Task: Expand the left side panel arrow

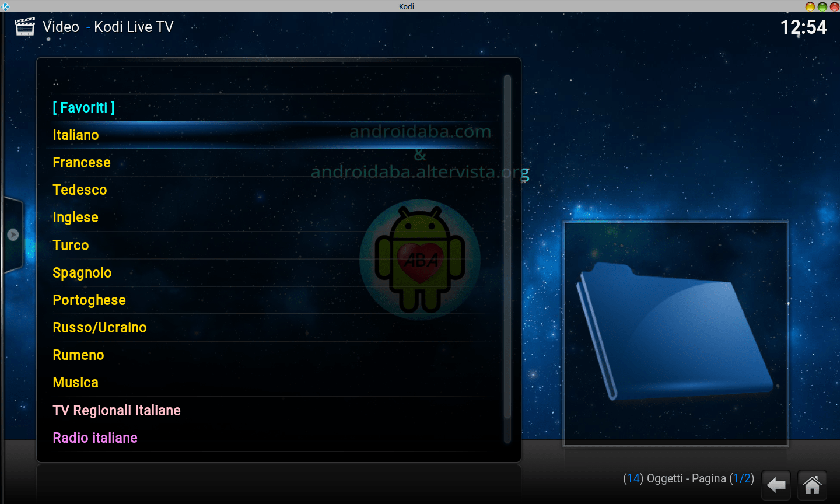Action: [x=13, y=235]
